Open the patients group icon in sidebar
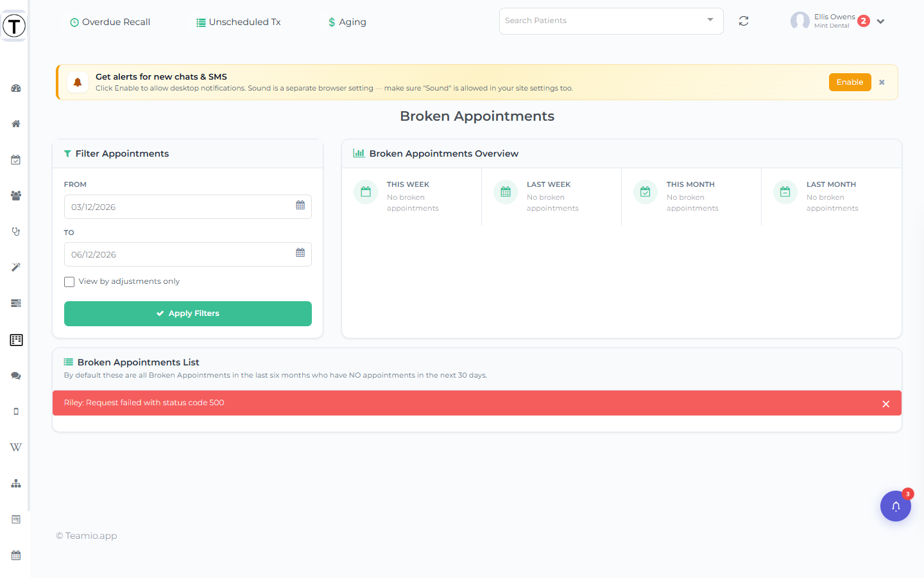The image size is (924, 578). [16, 196]
